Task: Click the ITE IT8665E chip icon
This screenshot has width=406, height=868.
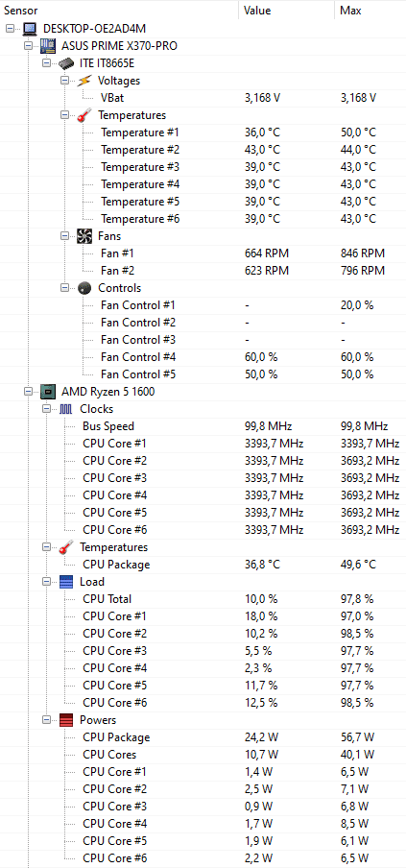Action: coord(66,63)
